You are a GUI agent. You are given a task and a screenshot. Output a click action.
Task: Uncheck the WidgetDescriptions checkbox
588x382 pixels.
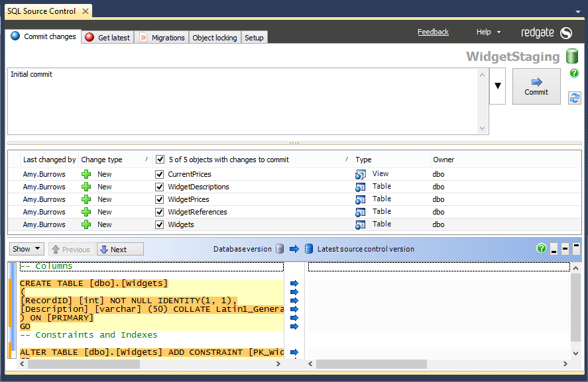coord(159,187)
